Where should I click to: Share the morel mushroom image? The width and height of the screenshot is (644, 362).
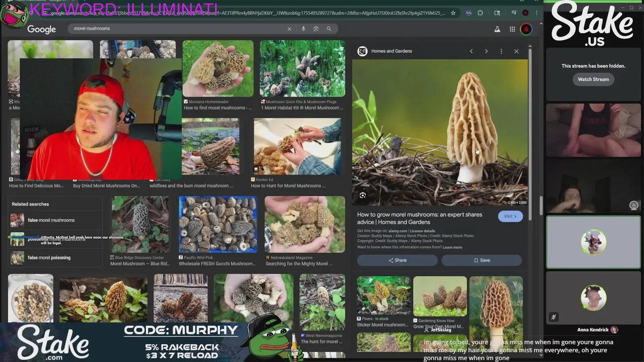(x=397, y=260)
